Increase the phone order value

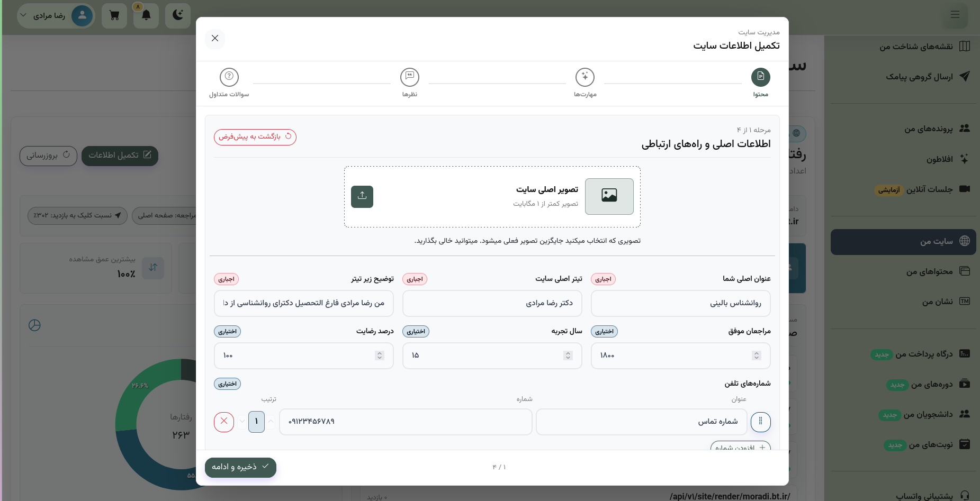(271, 422)
